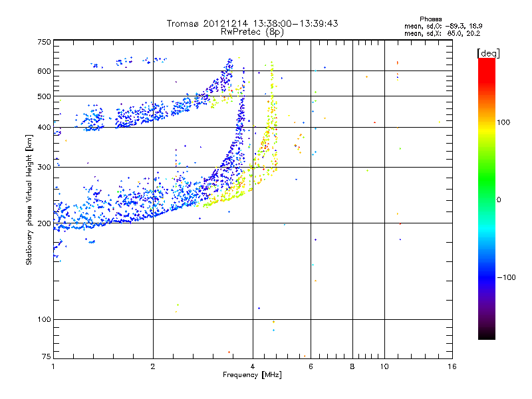The width and height of the screenshot is (532, 399).
Task: Click the '8' x-axis tick label
Action: [x=352, y=366]
